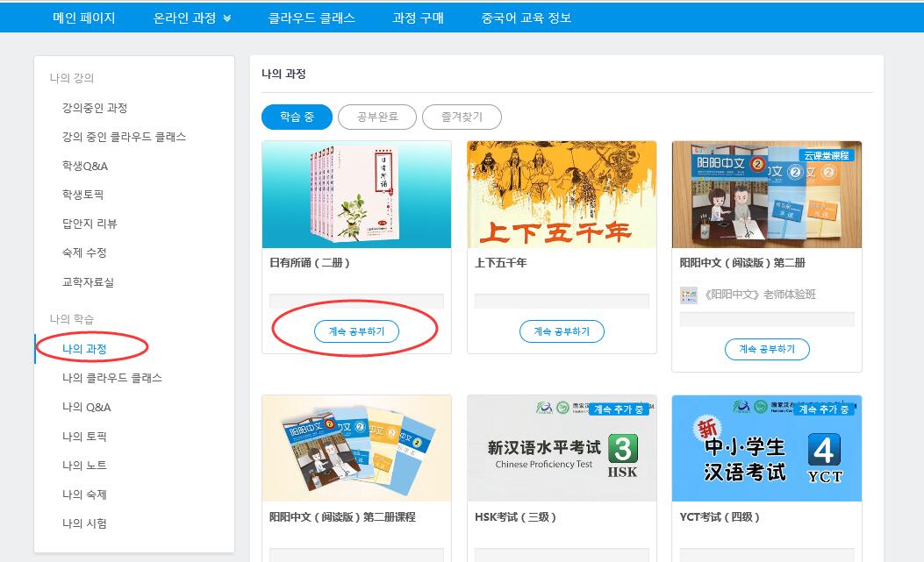
Task: Click the 《阳阳中文》老师体验班 class link
Action: 760,295
